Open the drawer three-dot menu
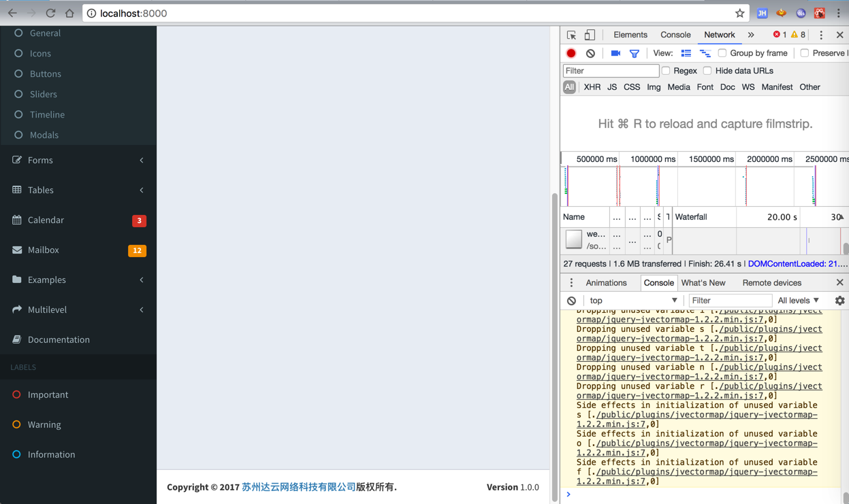The width and height of the screenshot is (849, 504). tap(571, 283)
